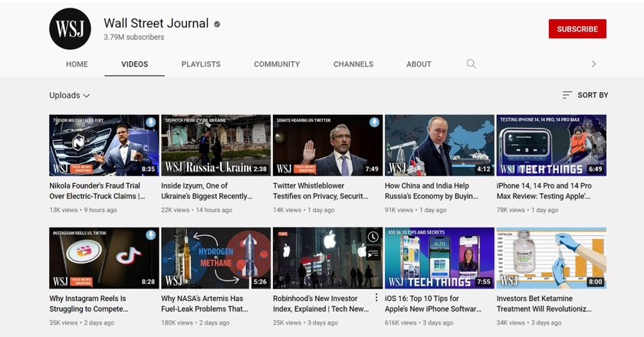Open Why NASA's Artemis Has Fuel-Leak Problems title
Screen dimensions: 644x337
[205, 304]
